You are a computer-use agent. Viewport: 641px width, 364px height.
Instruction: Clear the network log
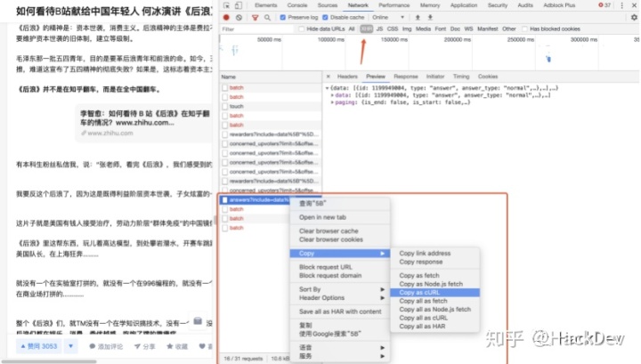point(239,18)
